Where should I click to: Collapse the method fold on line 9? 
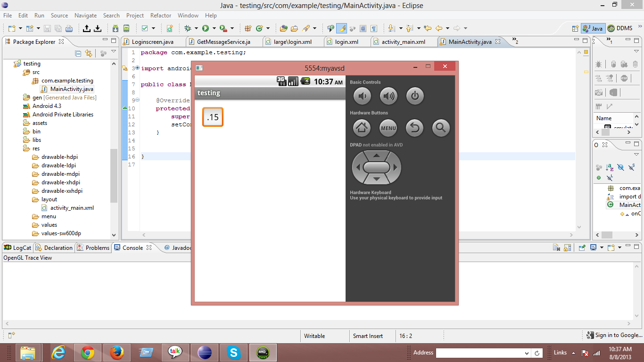(x=137, y=100)
